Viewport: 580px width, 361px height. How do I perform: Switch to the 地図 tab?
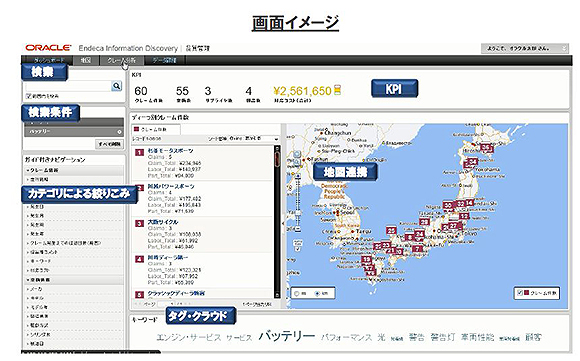click(86, 60)
